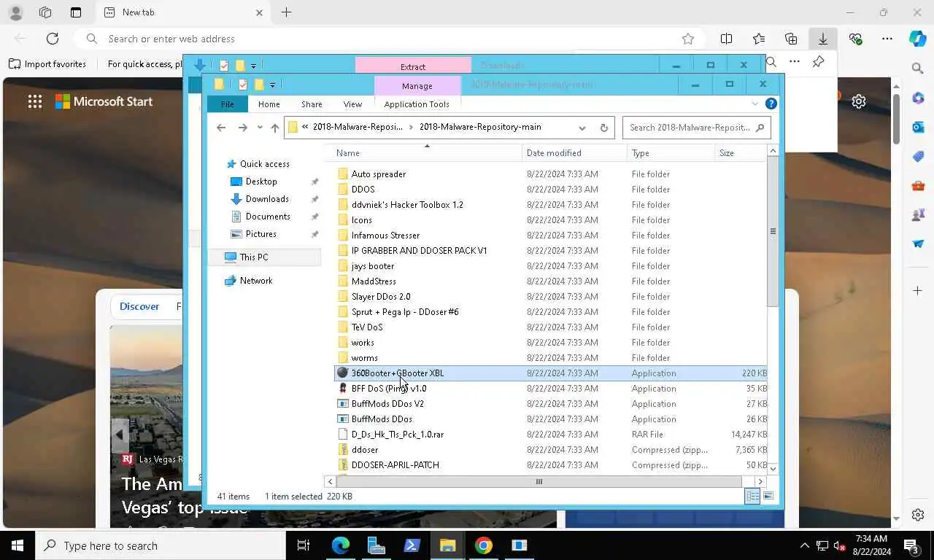
Task: Click the file list vertical scrollbar thumb
Action: click(773, 231)
